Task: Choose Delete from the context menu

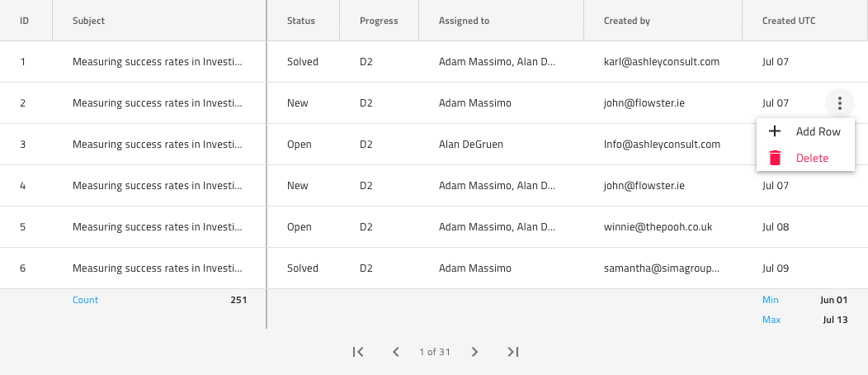Action: click(x=812, y=158)
